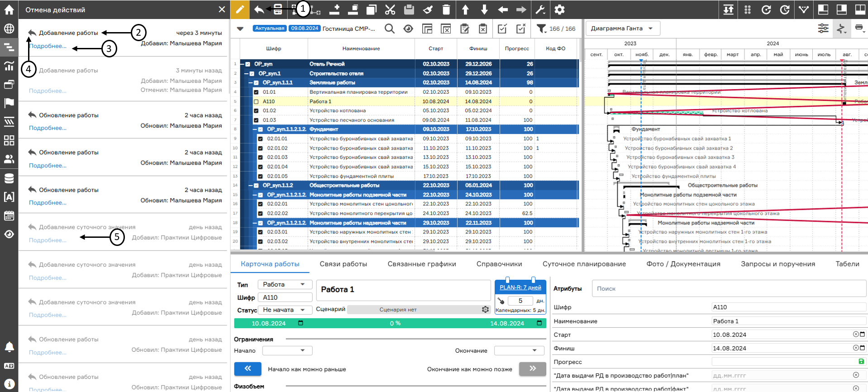Open Запросы и поручения tab
Screen dimensions: 868x392
click(x=778, y=264)
